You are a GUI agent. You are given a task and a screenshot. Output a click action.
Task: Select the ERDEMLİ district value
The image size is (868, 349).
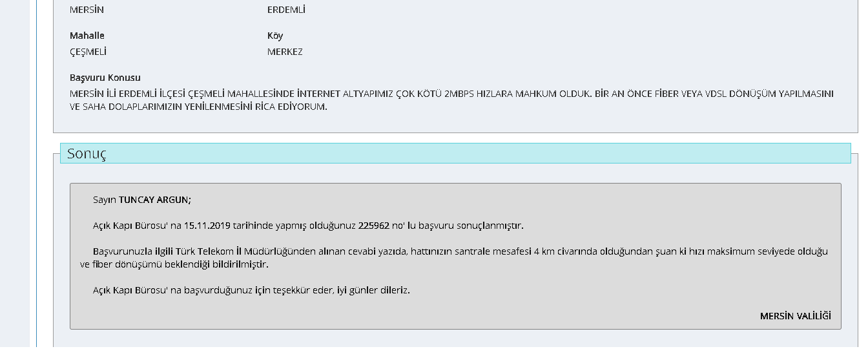(286, 10)
